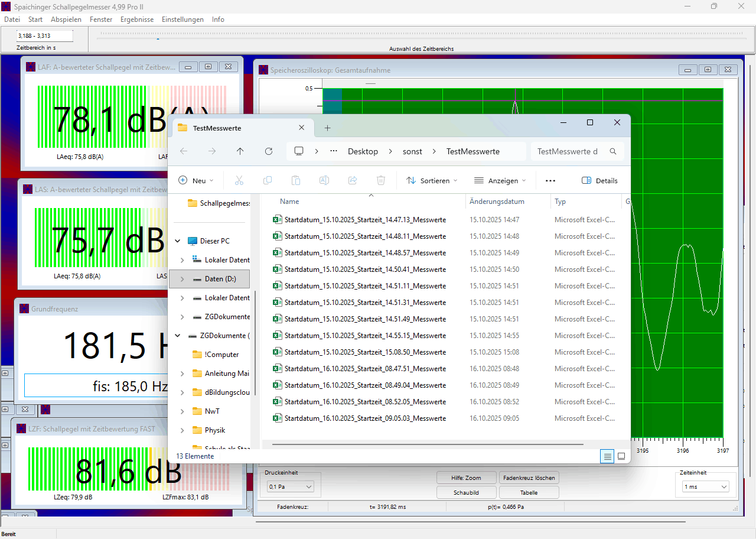This screenshot has height=539, width=756.
Task: Click the Cut scissors icon
Action: [x=239, y=181]
